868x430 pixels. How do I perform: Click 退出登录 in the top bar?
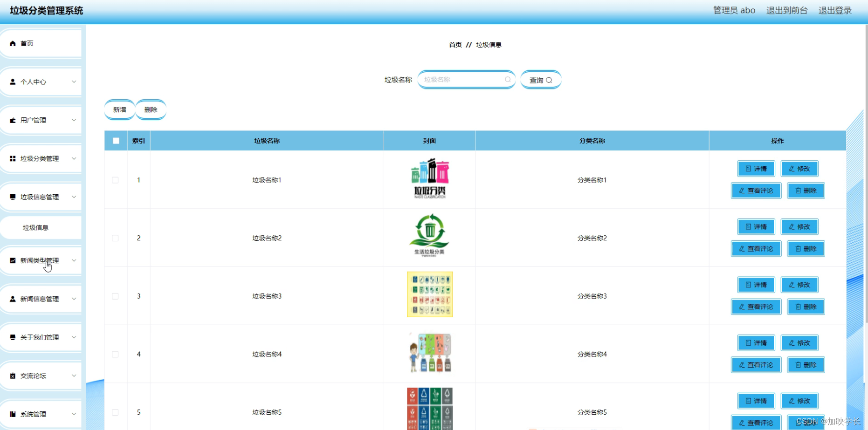834,10
